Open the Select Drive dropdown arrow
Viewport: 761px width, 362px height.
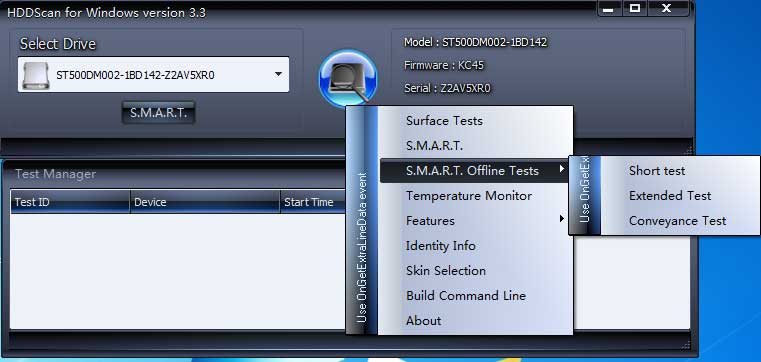tap(278, 74)
